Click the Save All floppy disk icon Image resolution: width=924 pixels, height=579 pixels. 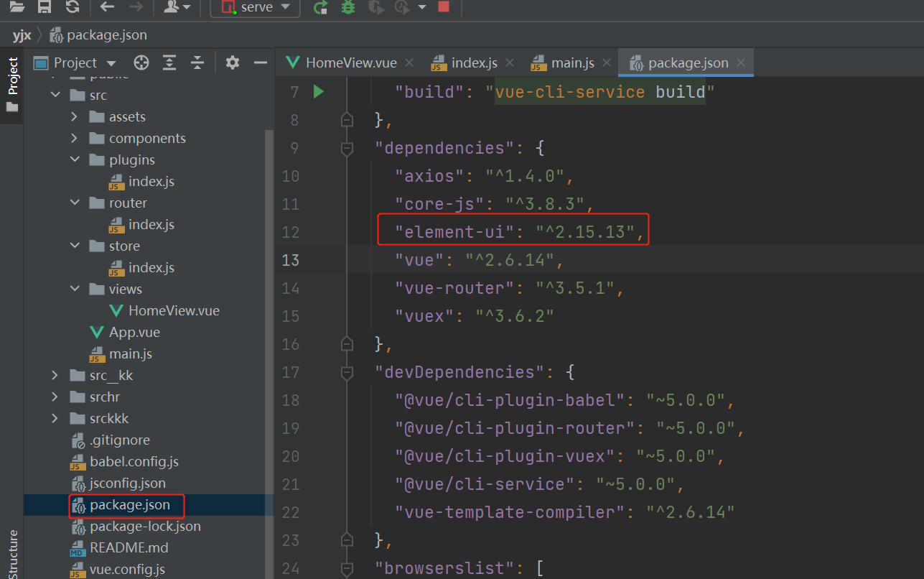point(45,7)
